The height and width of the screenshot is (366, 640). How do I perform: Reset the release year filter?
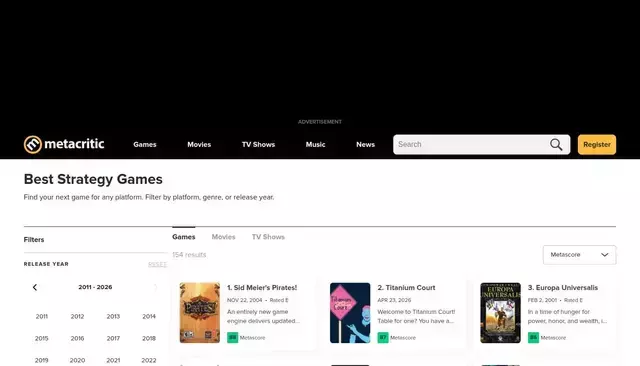click(158, 264)
